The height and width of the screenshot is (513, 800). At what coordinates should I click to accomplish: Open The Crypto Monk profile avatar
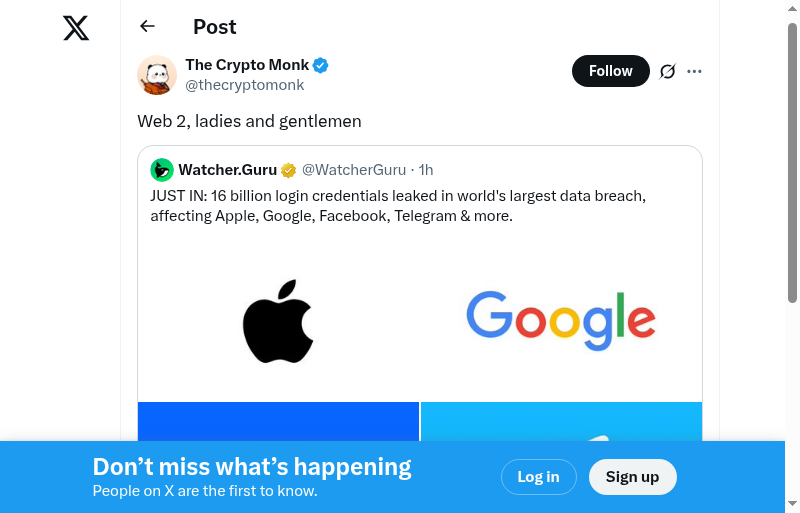157,75
